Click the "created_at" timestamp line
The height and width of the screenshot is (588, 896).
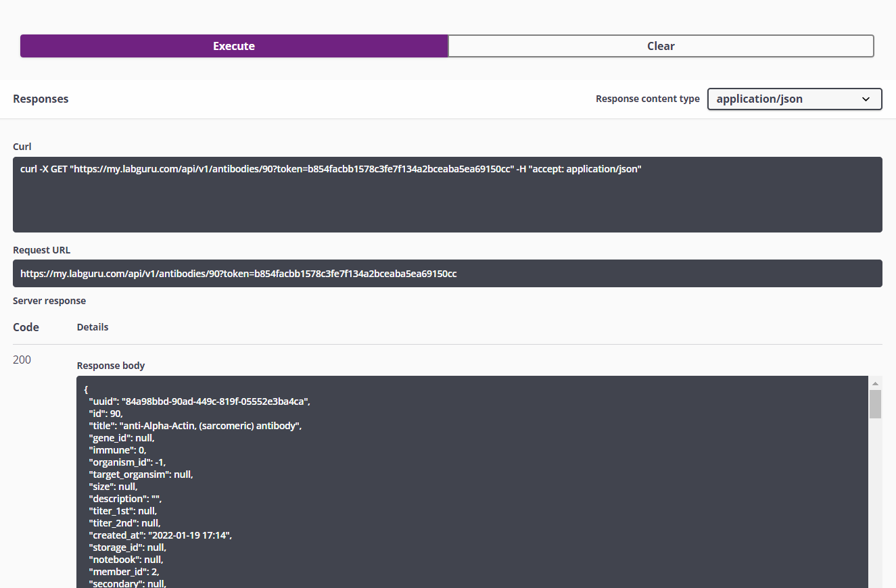pos(160,535)
